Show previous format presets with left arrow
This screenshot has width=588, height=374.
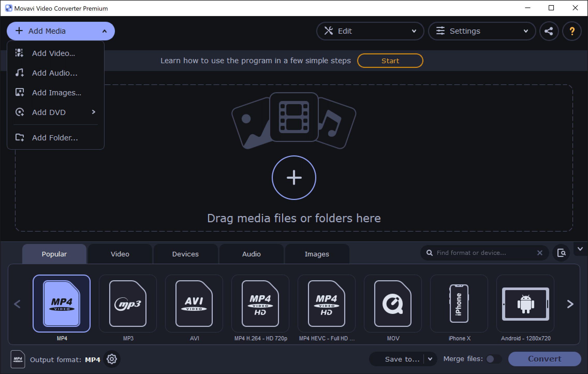(17, 304)
